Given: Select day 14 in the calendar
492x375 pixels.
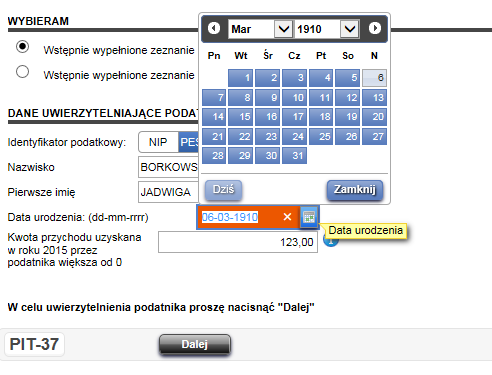Looking at the screenshot, I should [214, 117].
